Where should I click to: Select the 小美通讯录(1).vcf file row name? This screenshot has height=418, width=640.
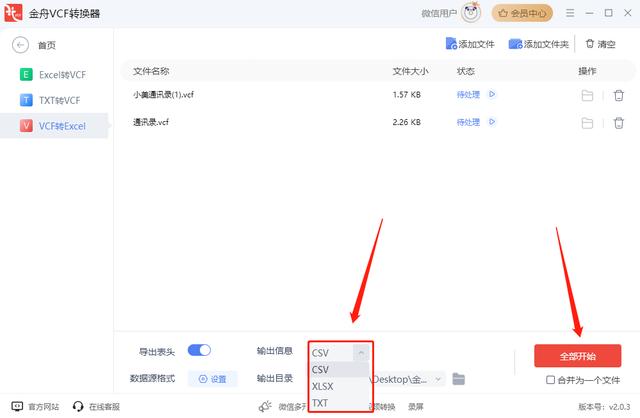163,95
